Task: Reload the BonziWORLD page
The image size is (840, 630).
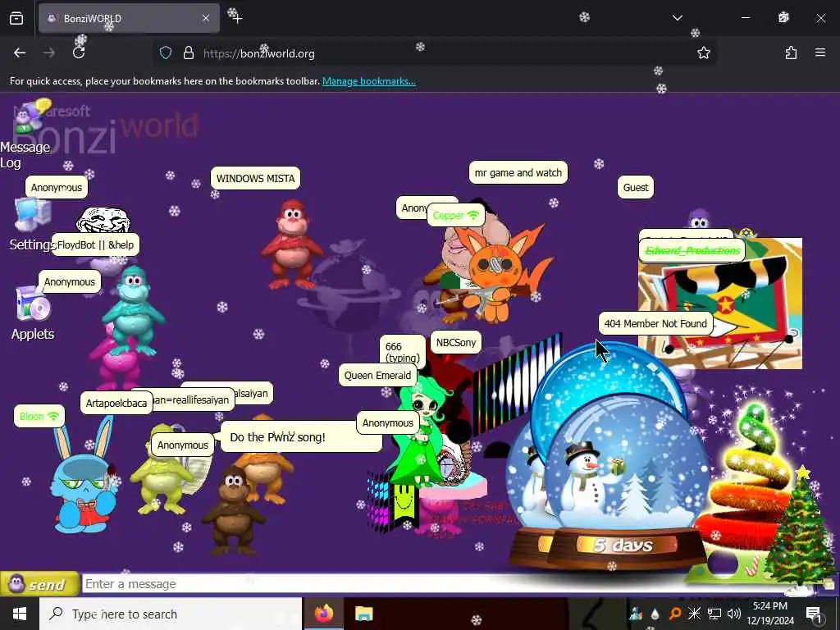Action: pyautogui.click(x=79, y=52)
